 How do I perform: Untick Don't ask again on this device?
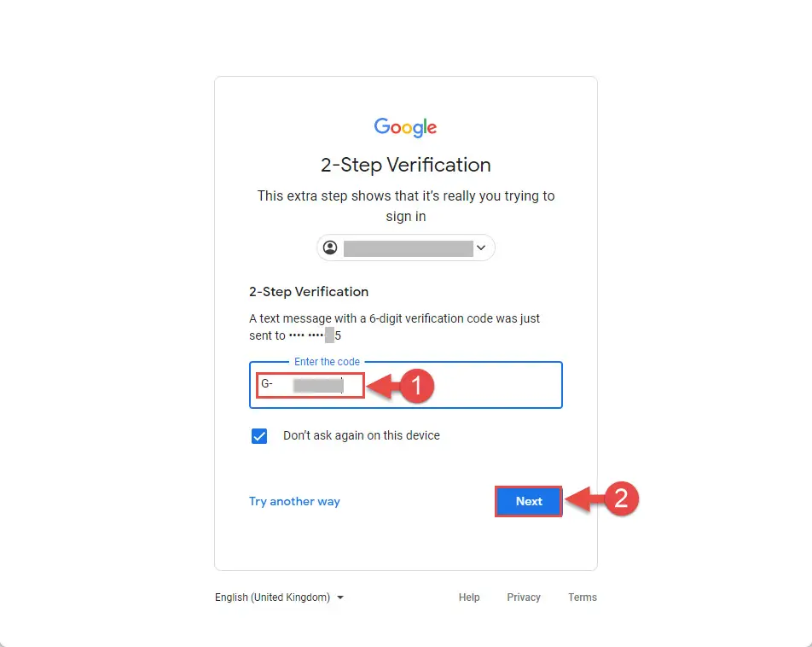pos(259,436)
